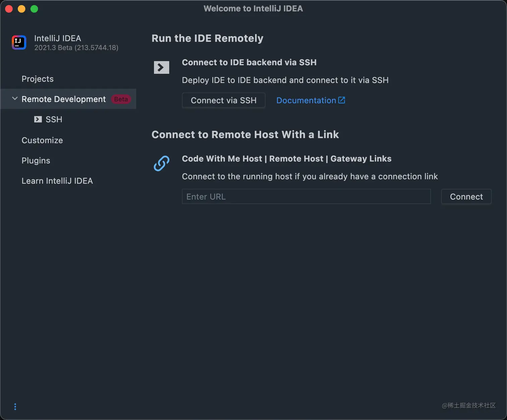Select Remote Development in the sidebar

(68, 99)
